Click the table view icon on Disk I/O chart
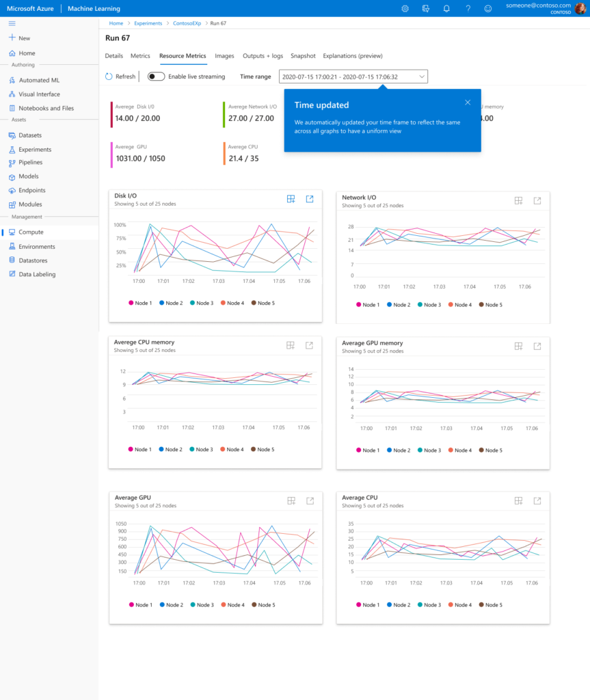This screenshot has height=700, width=590. pos(291,198)
